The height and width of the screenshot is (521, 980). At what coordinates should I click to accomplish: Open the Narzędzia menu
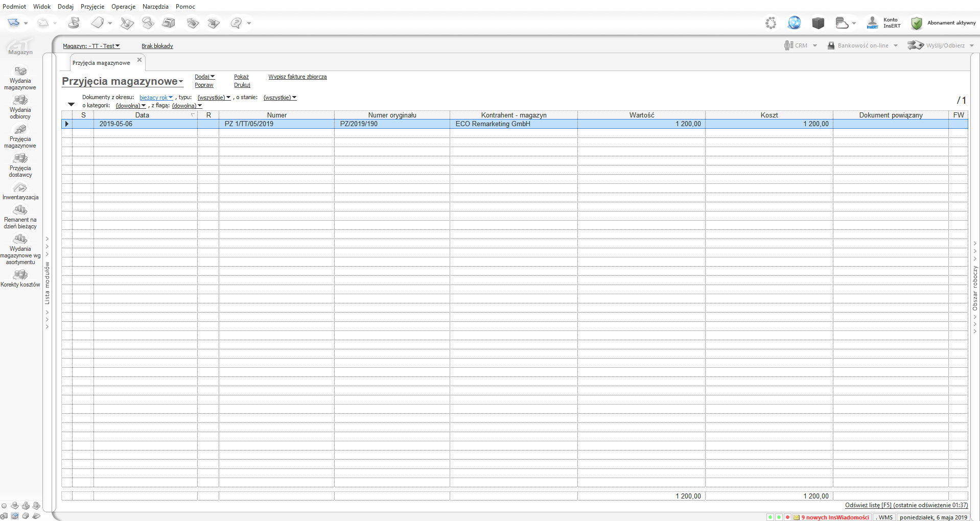tap(155, 7)
